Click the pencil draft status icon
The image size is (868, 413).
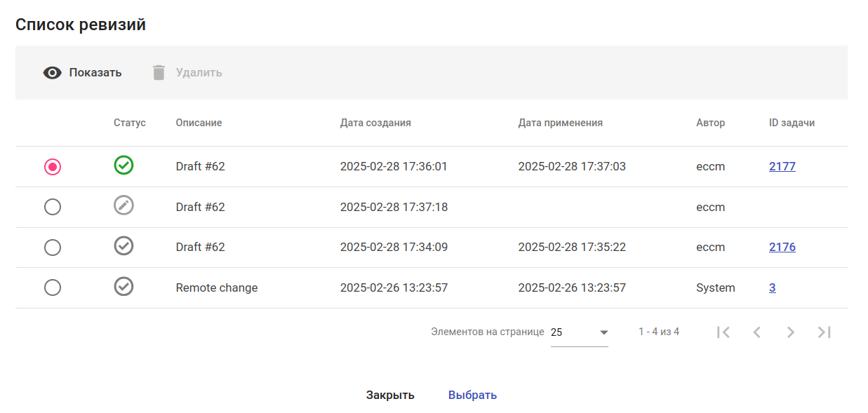123,205
